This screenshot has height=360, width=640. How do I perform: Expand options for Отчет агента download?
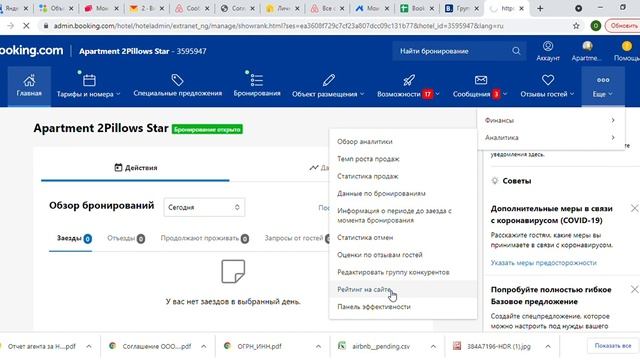coord(89,346)
